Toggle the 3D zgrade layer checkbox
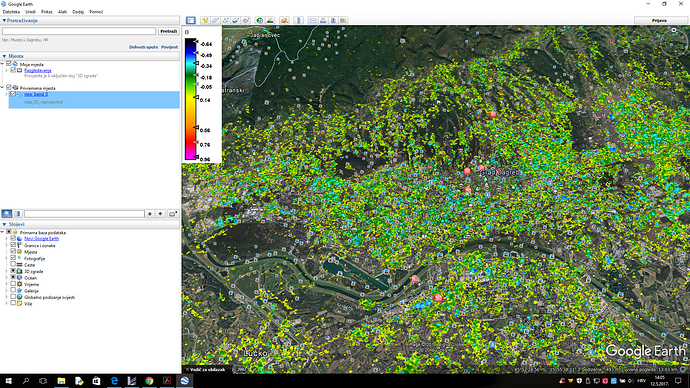 point(13,271)
